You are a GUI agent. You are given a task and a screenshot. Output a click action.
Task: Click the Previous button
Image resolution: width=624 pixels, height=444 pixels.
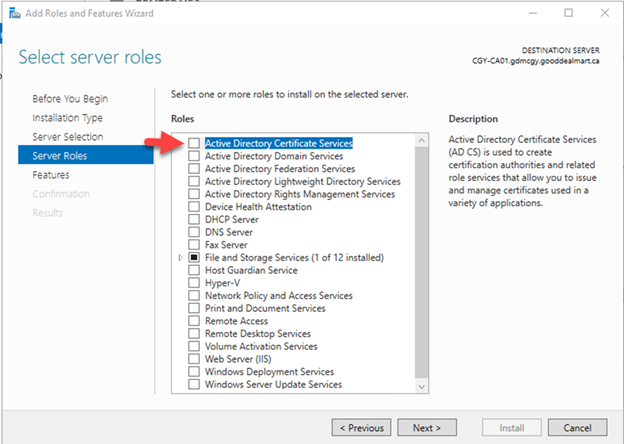click(361, 428)
